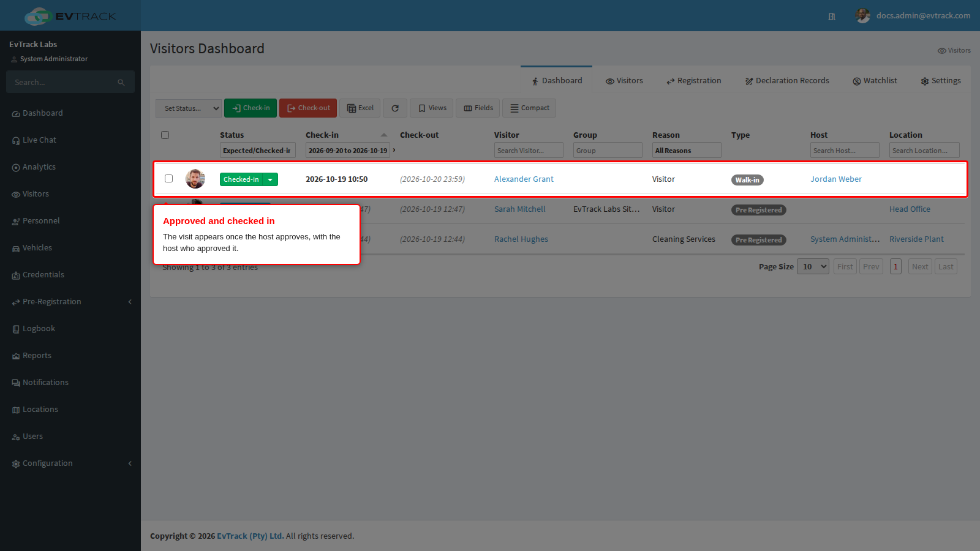Open the docs.admin user avatar menu

(862, 16)
